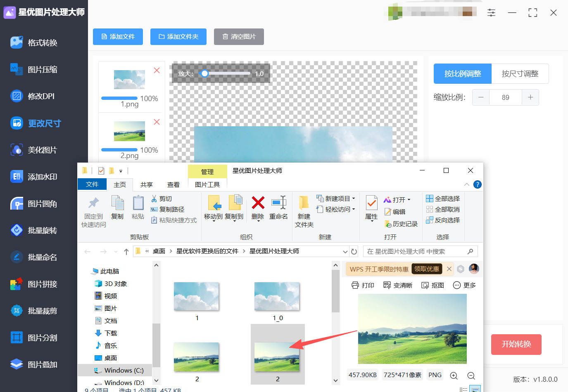Refresh the Explorer address bar

point(354,251)
